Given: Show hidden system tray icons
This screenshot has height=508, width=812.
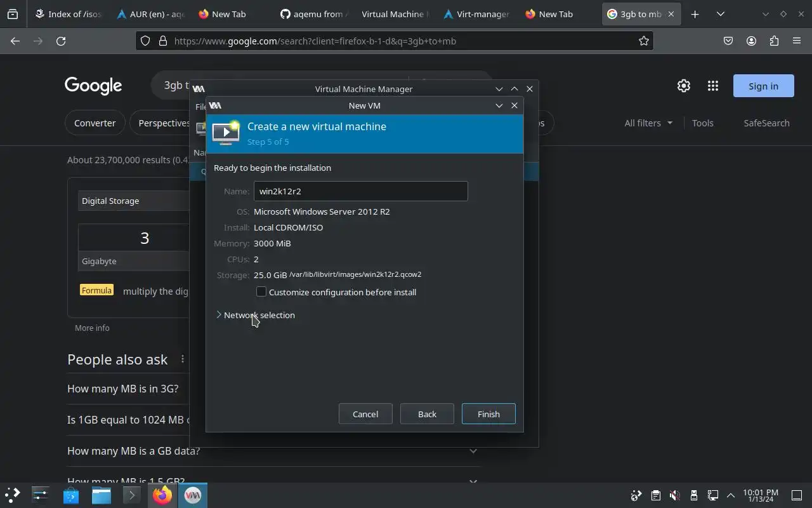Looking at the screenshot, I should pos(731,495).
